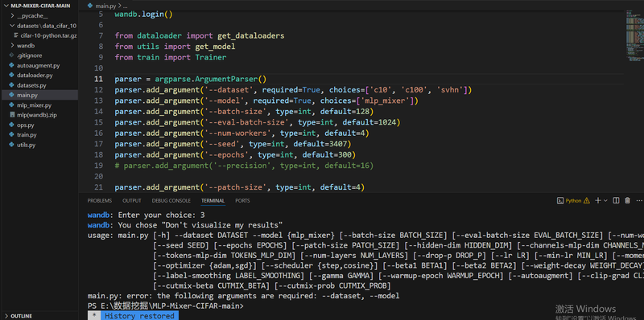The height and width of the screenshot is (320, 644).
Task: Switch to the OUTPUT tab
Action: pyautogui.click(x=132, y=201)
